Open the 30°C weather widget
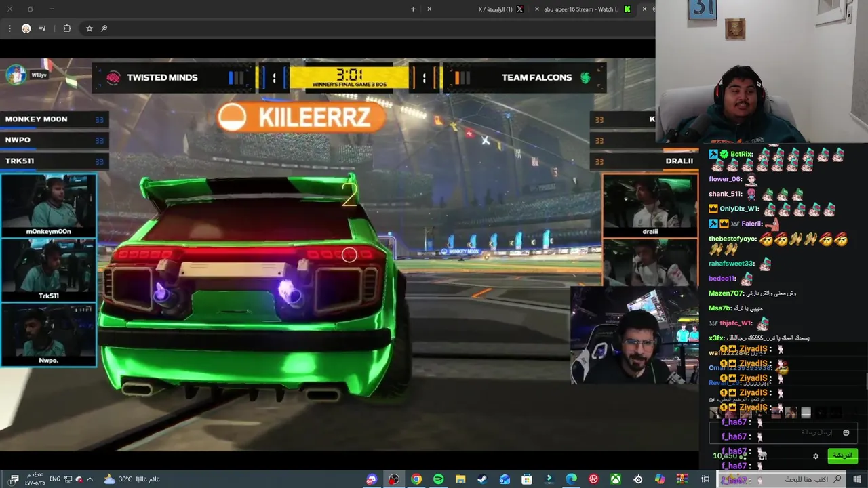The width and height of the screenshot is (868, 488). click(x=132, y=479)
